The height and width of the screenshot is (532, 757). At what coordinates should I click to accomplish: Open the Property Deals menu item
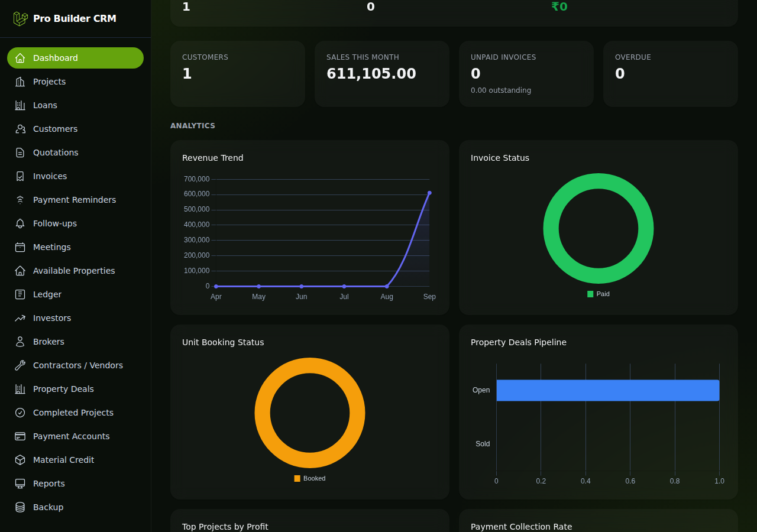click(75, 389)
